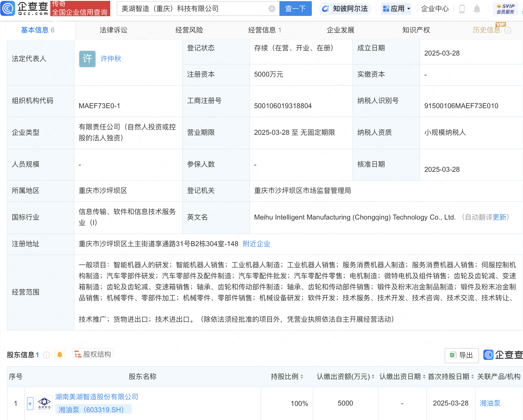
Task: Select the 纳税人资质 value 小规模纳税人
Action: [x=445, y=132]
